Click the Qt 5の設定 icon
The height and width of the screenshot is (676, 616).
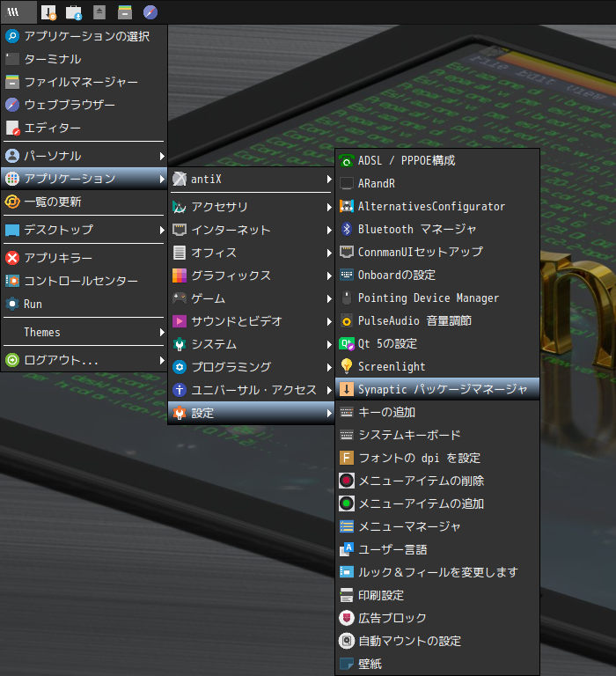coord(347,343)
